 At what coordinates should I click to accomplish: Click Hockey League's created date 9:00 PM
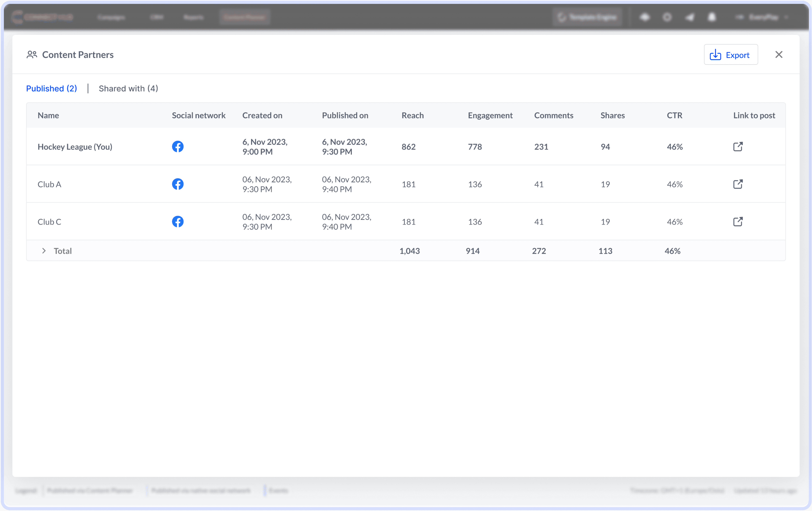(265, 147)
